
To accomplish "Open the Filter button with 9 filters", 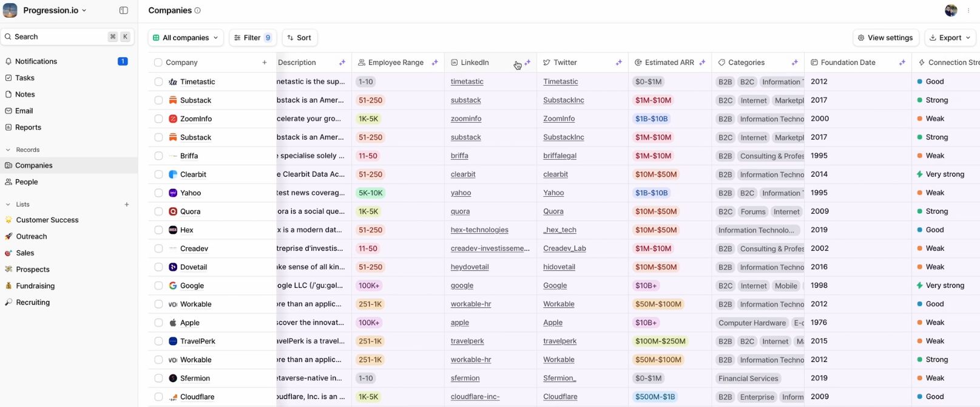I will click(252, 38).
